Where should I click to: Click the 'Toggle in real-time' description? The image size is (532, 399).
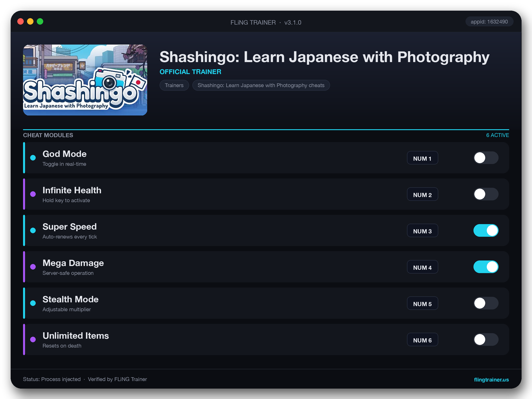click(x=65, y=164)
